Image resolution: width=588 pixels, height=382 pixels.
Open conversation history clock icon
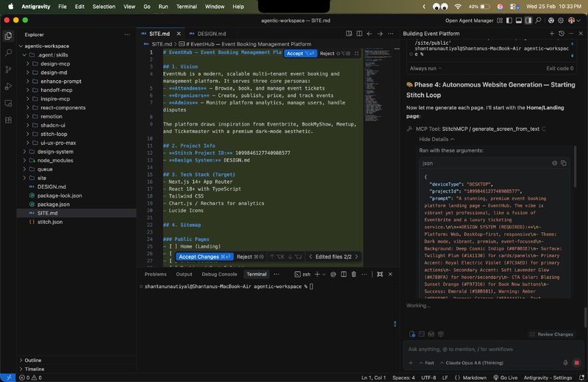coord(562,33)
